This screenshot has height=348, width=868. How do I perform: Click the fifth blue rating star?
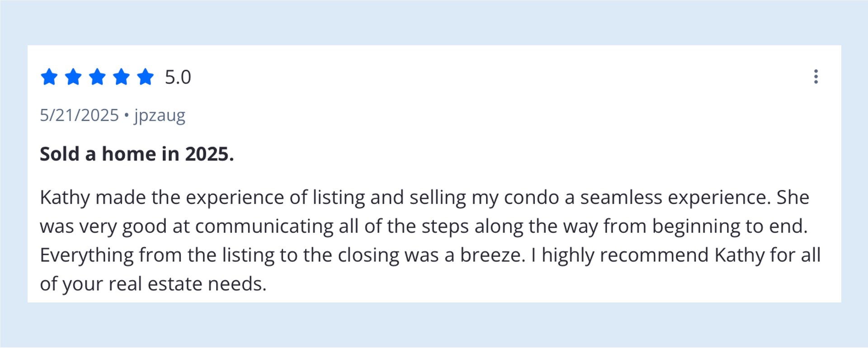145,77
